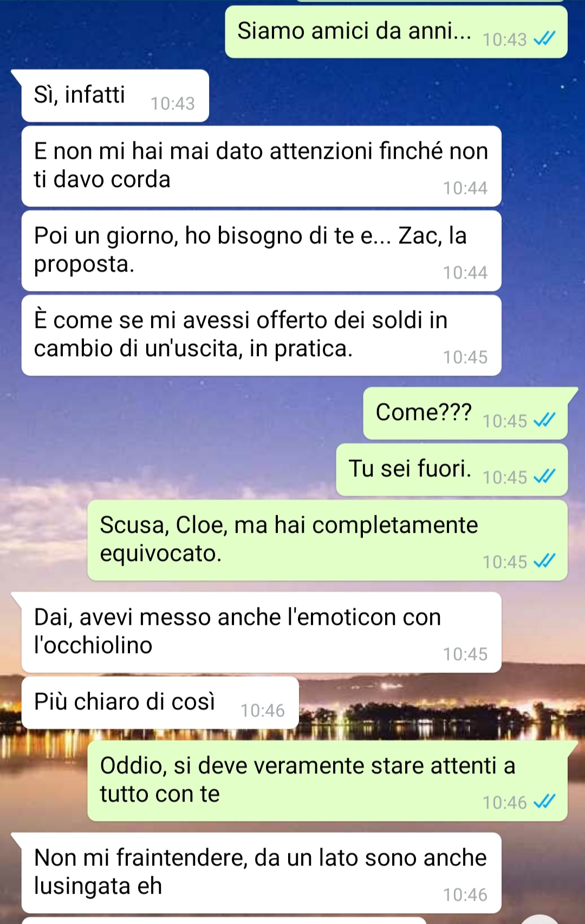The image size is (585, 924).
Task: Select message 'E non mi hai mai dato attenzioni'
Action: click(261, 166)
